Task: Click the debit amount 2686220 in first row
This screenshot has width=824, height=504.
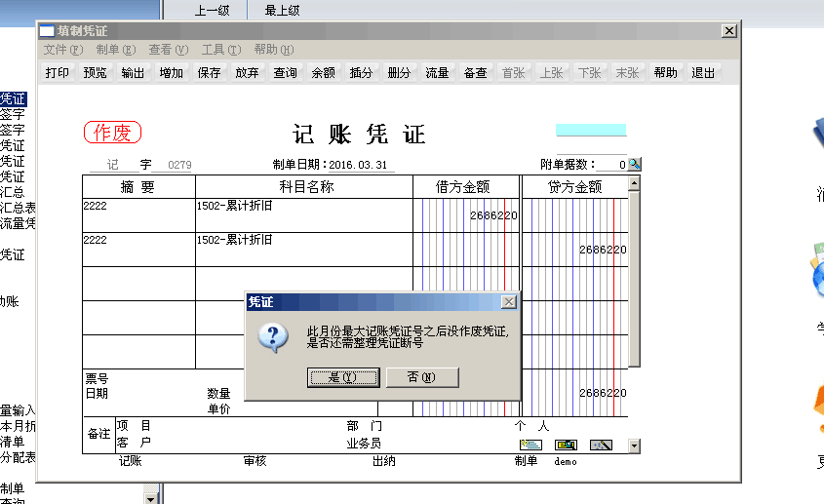Action: tap(493, 215)
